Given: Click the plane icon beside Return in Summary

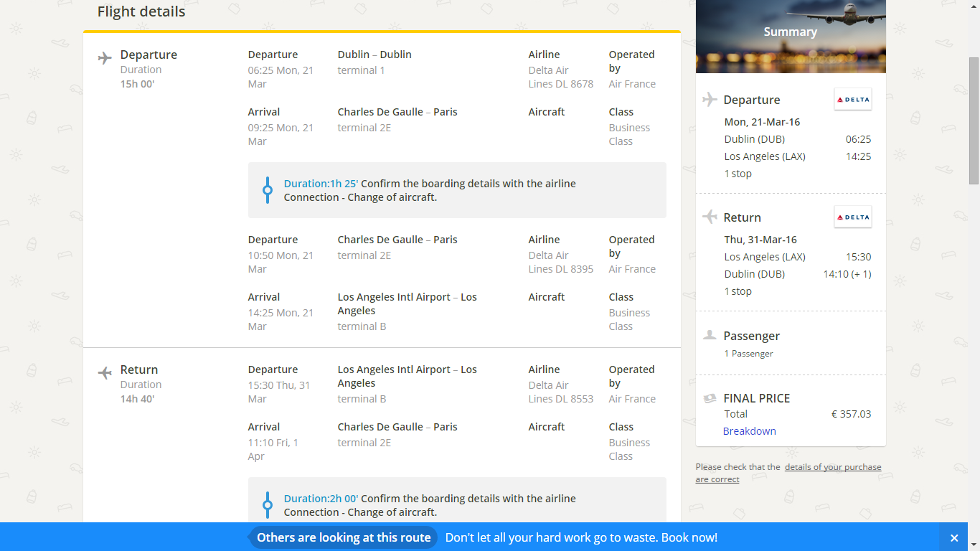Looking at the screenshot, I should point(710,217).
